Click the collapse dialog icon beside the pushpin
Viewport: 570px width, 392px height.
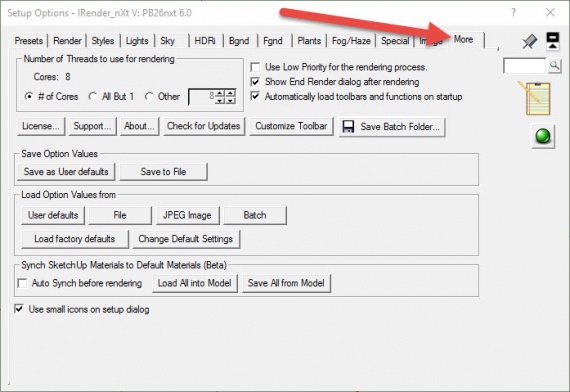[x=553, y=41]
